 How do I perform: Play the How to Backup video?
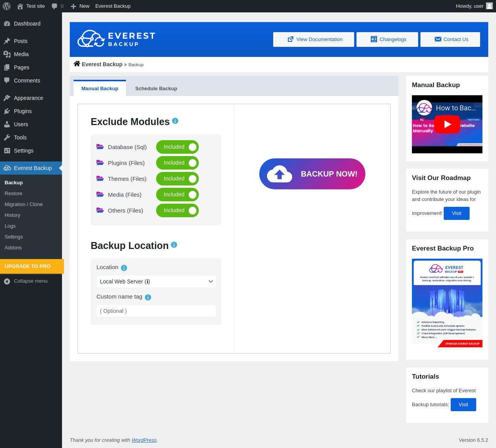point(447,124)
